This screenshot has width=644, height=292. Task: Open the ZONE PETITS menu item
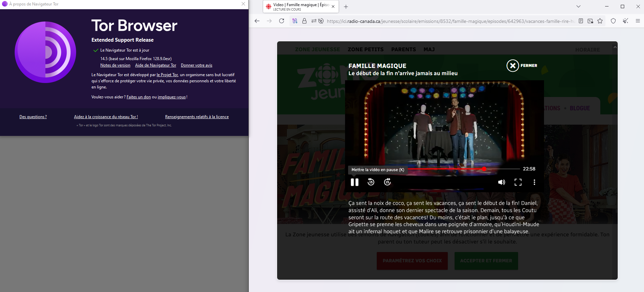(x=366, y=50)
